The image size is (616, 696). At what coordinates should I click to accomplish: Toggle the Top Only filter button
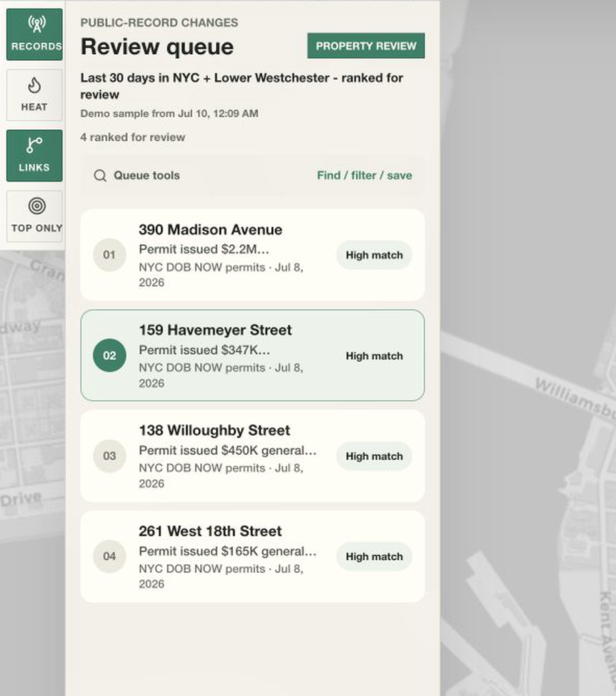(34, 216)
